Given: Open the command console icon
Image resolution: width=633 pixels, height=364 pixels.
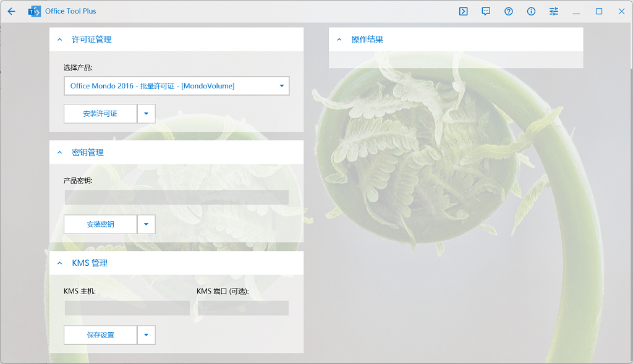Looking at the screenshot, I should [464, 11].
